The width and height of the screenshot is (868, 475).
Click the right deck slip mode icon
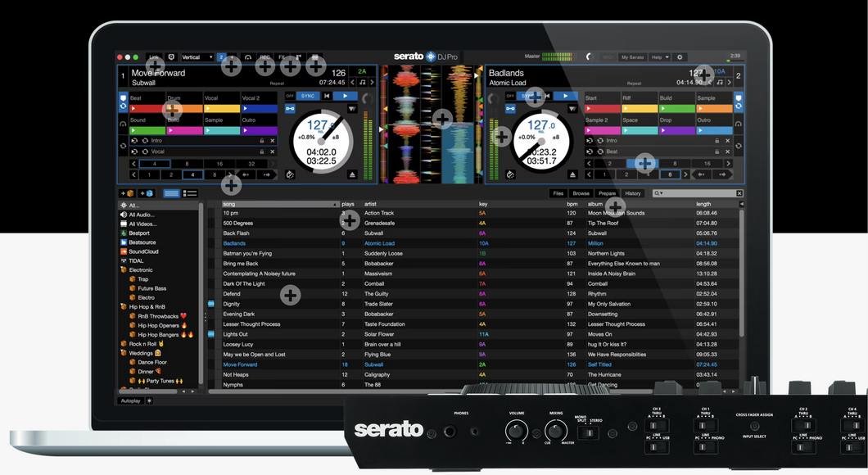coord(510,174)
